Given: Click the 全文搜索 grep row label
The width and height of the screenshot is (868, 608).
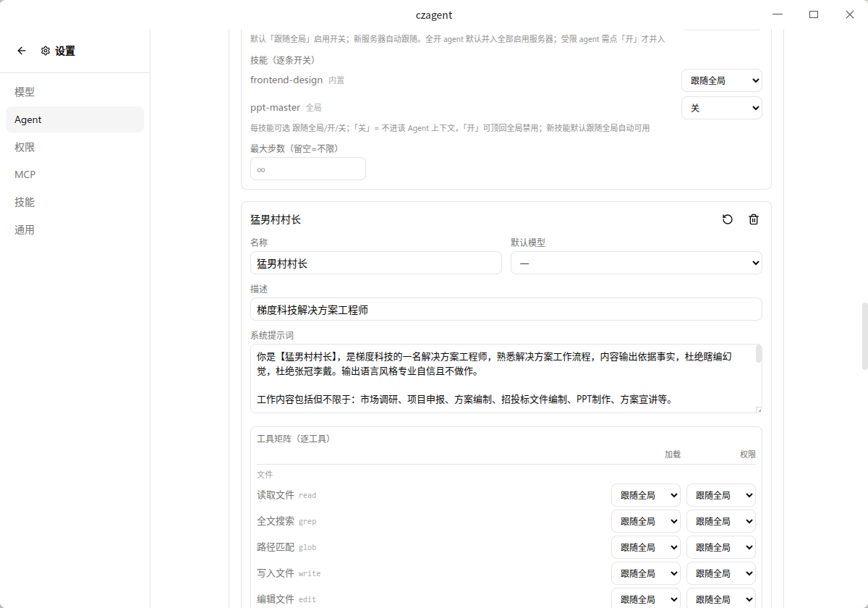Looking at the screenshot, I should (286, 521).
